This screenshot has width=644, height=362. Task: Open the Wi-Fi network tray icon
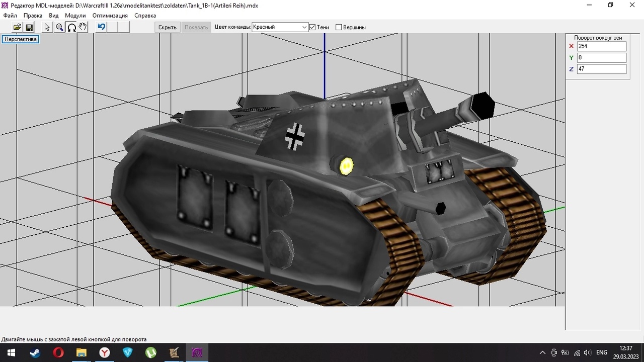[577, 352]
